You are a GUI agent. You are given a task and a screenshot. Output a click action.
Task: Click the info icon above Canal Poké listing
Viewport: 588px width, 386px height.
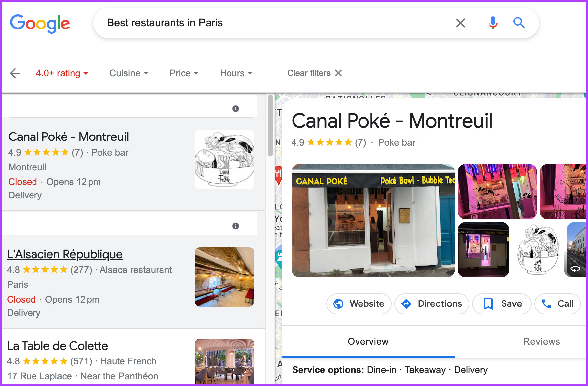coord(236,109)
